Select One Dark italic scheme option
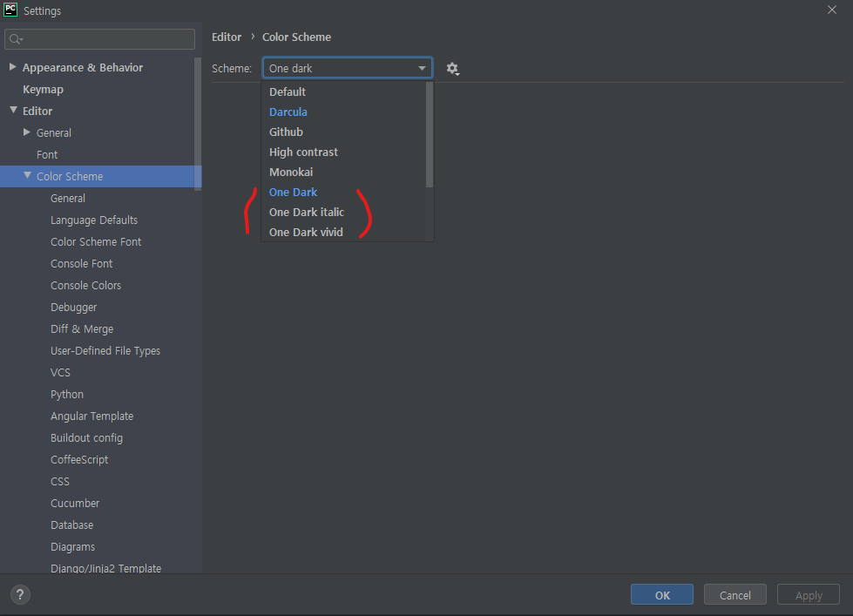This screenshot has width=853, height=616. (344, 213)
